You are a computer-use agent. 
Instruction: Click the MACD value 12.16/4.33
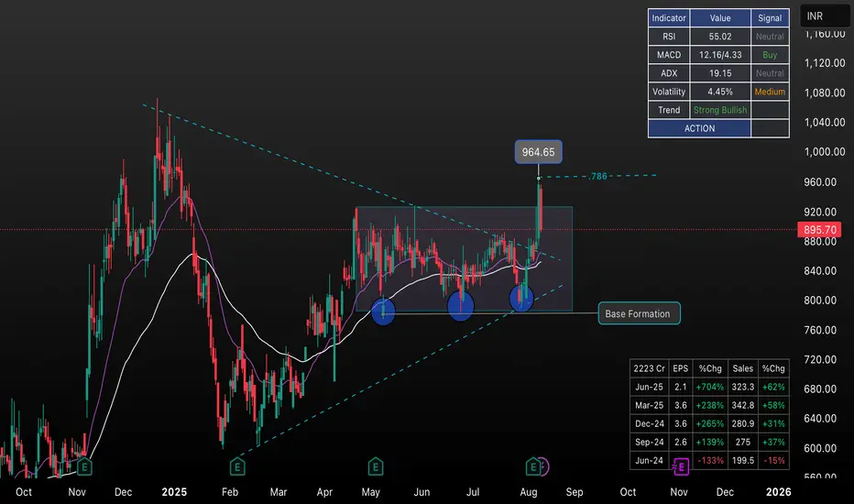click(720, 55)
